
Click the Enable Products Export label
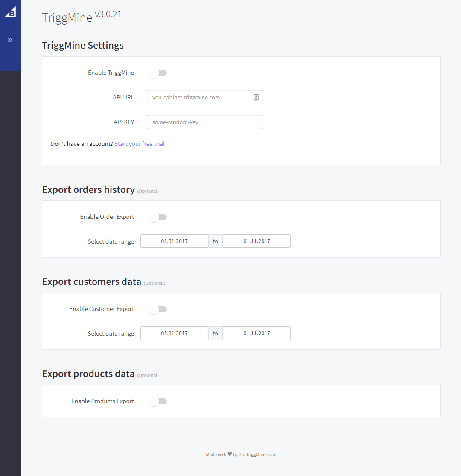click(x=103, y=401)
